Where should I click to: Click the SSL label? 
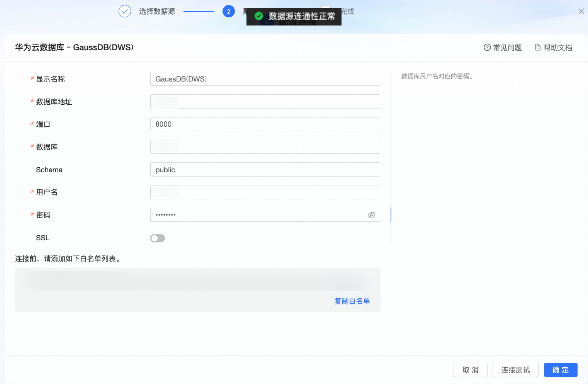tap(42, 238)
